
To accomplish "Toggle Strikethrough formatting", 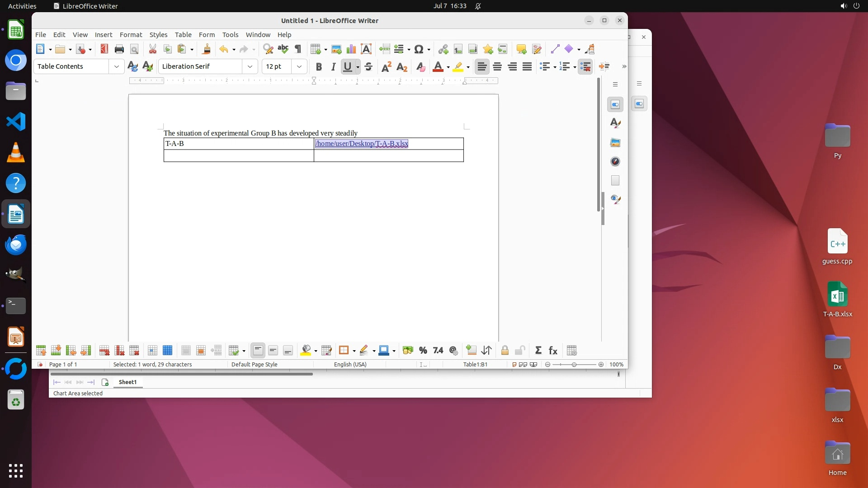I will [x=368, y=67].
